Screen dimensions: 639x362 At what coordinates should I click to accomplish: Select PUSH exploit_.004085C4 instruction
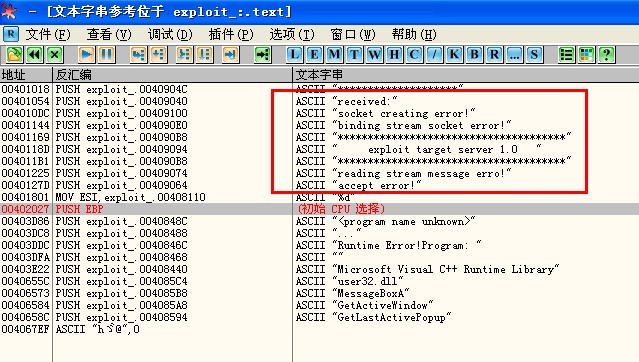[121, 281]
